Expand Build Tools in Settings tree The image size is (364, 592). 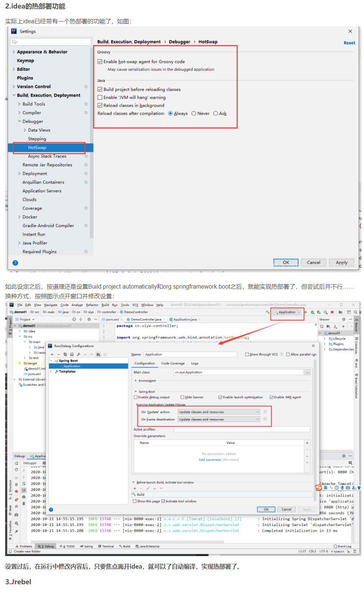click(x=19, y=104)
